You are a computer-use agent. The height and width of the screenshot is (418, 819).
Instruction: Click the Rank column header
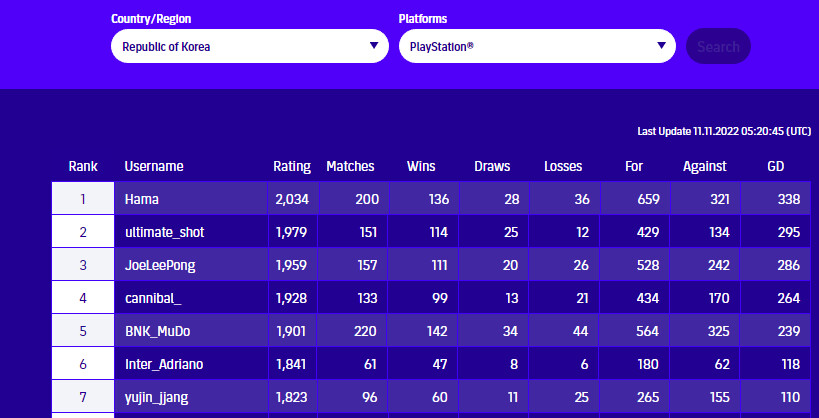click(x=82, y=166)
